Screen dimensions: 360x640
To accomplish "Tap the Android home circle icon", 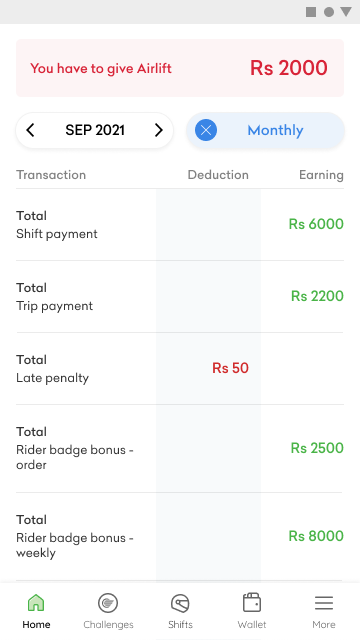I will pyautogui.click(x=329, y=12).
